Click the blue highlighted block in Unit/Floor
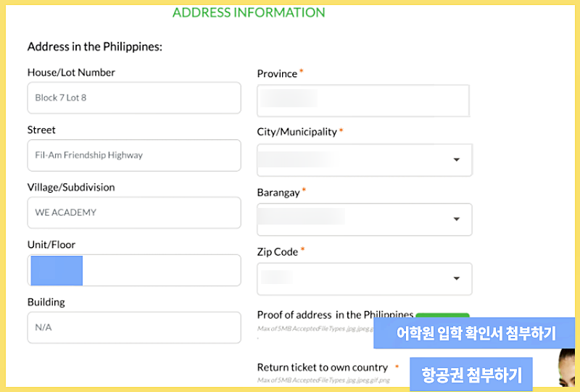The height and width of the screenshot is (392, 580). click(x=57, y=270)
